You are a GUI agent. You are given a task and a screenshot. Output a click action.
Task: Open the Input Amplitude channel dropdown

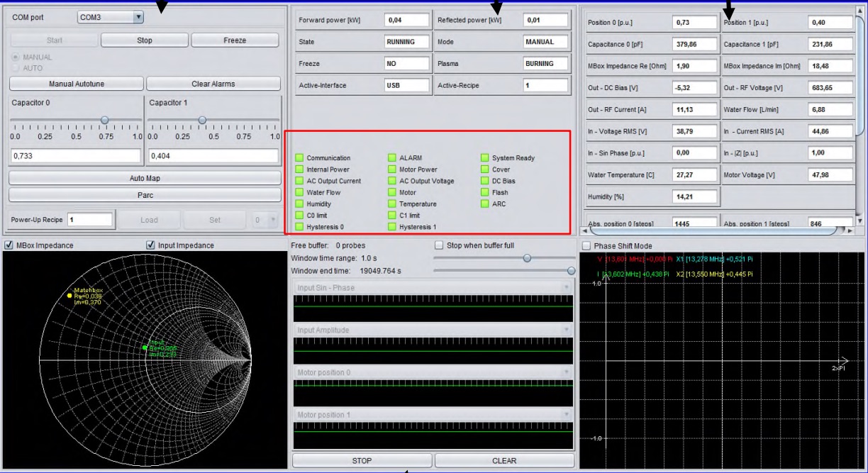pos(433,330)
